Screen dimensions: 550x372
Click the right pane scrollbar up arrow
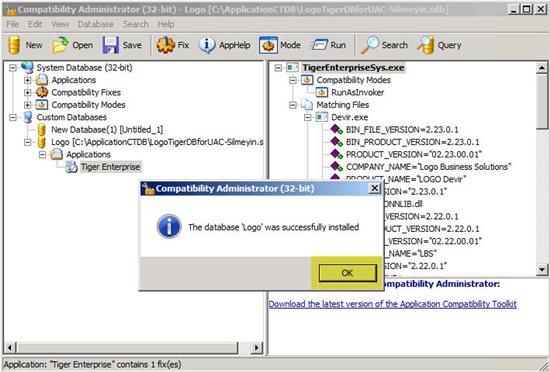tap(542, 68)
